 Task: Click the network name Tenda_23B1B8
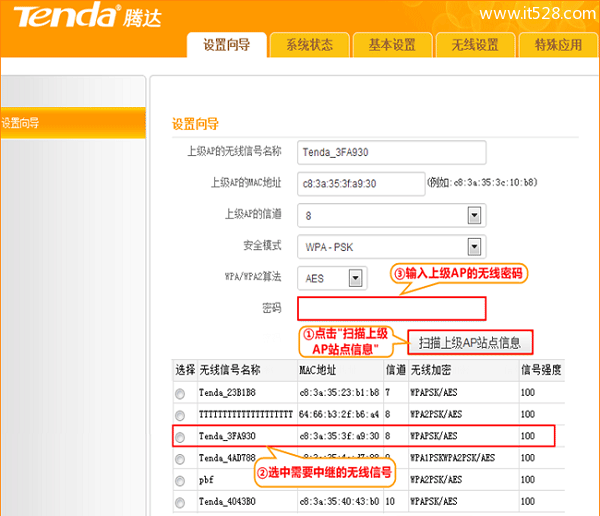click(x=227, y=393)
